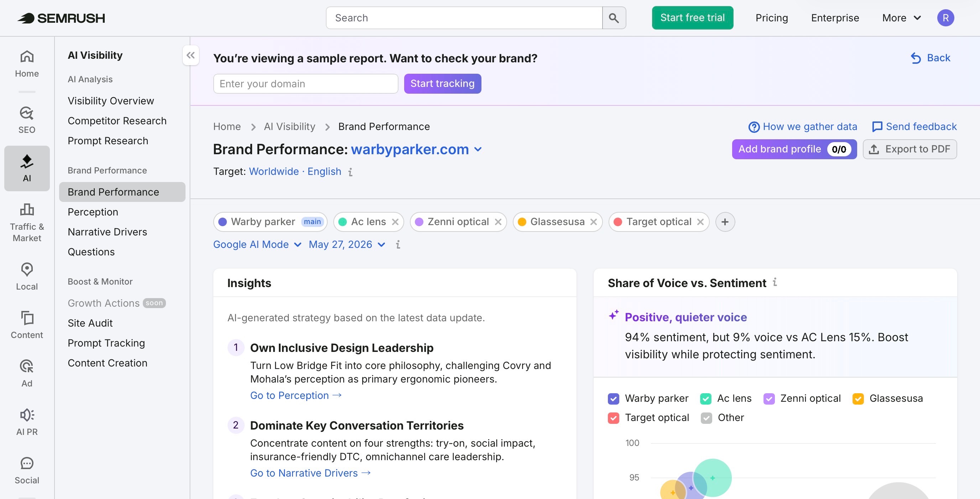Viewport: 980px width, 499px height.
Task: Select the AI section icon
Action: click(x=27, y=168)
